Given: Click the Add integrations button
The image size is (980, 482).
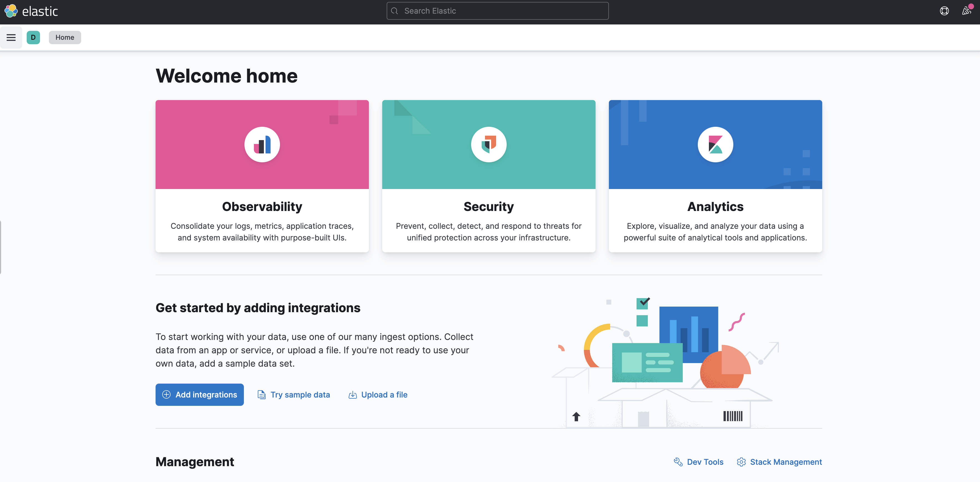Looking at the screenshot, I should (200, 395).
